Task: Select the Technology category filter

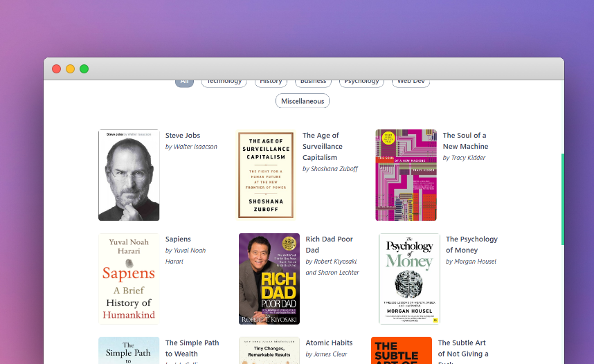Action: pyautogui.click(x=224, y=83)
